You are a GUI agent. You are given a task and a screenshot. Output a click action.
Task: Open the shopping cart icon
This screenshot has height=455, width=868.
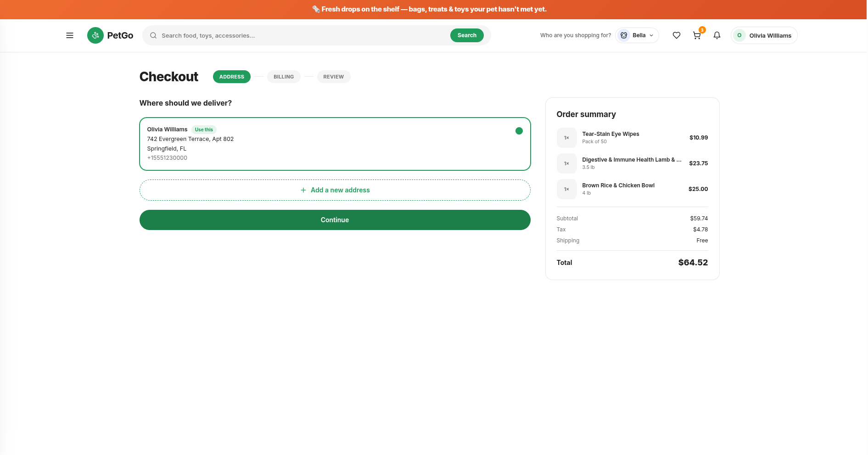point(697,35)
